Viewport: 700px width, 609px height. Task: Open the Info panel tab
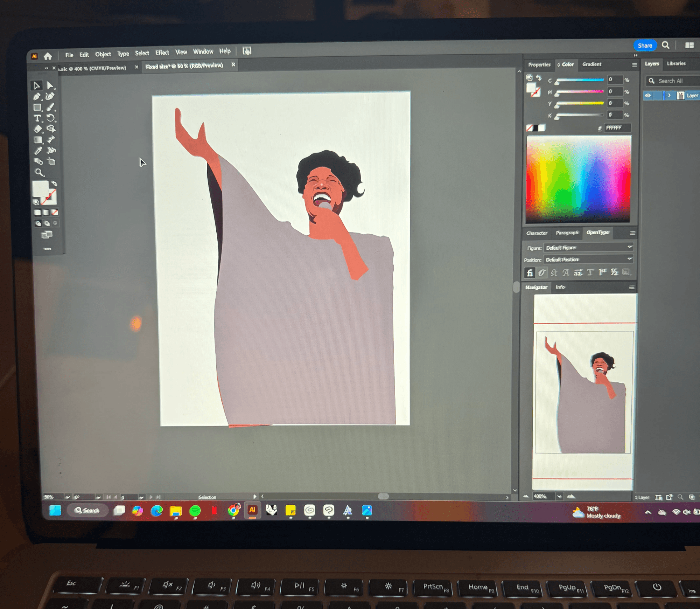point(560,287)
